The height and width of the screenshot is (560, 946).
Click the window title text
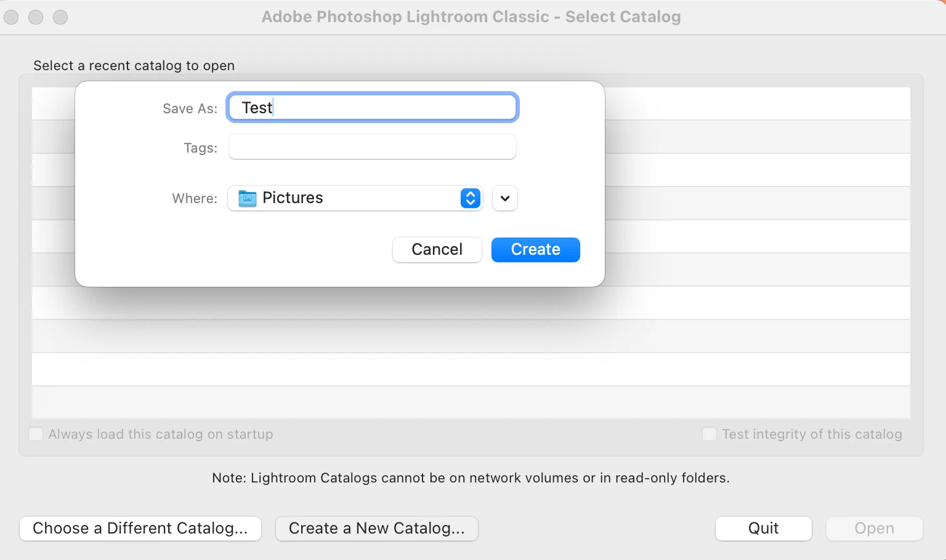[471, 17]
